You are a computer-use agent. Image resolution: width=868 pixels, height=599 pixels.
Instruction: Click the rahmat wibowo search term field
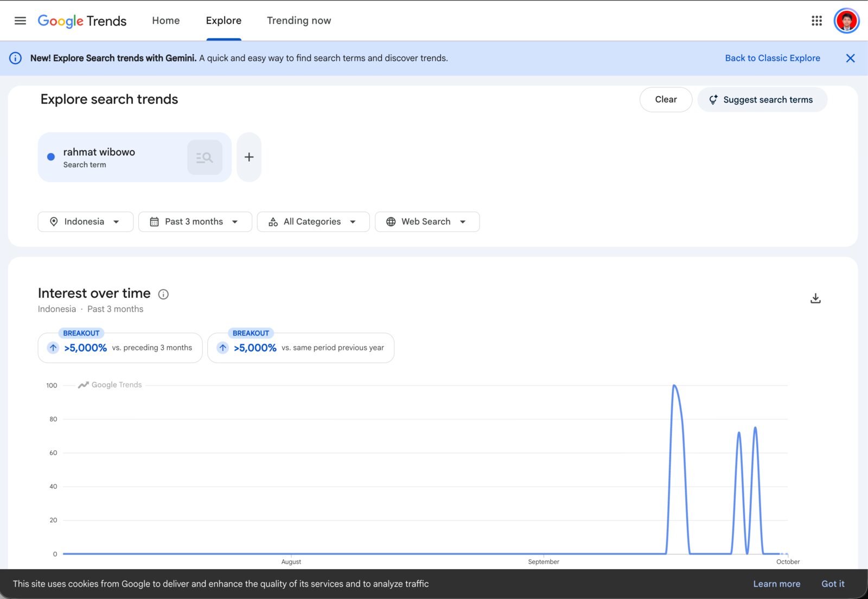tap(135, 157)
